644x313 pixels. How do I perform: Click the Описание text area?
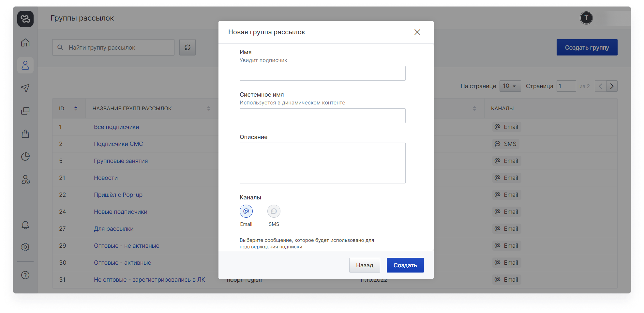(x=322, y=163)
